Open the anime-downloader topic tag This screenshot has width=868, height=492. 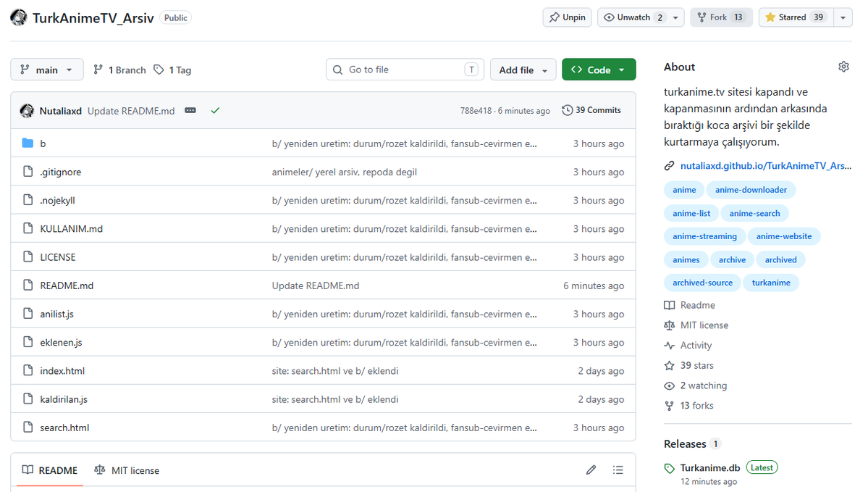point(751,190)
